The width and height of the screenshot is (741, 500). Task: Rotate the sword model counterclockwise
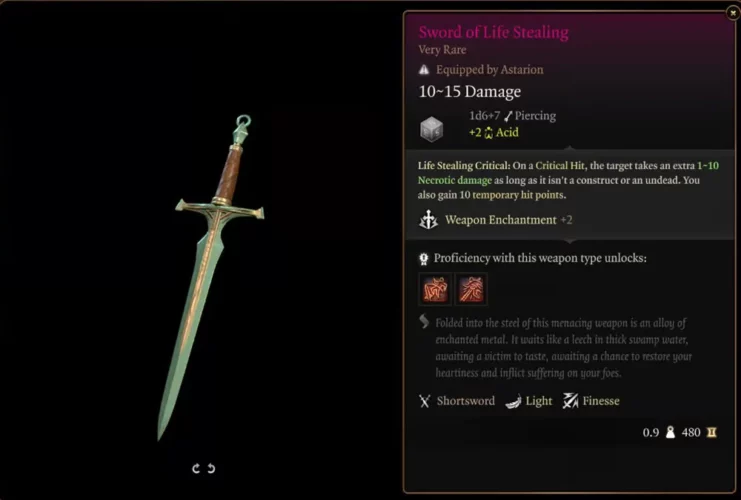211,468
